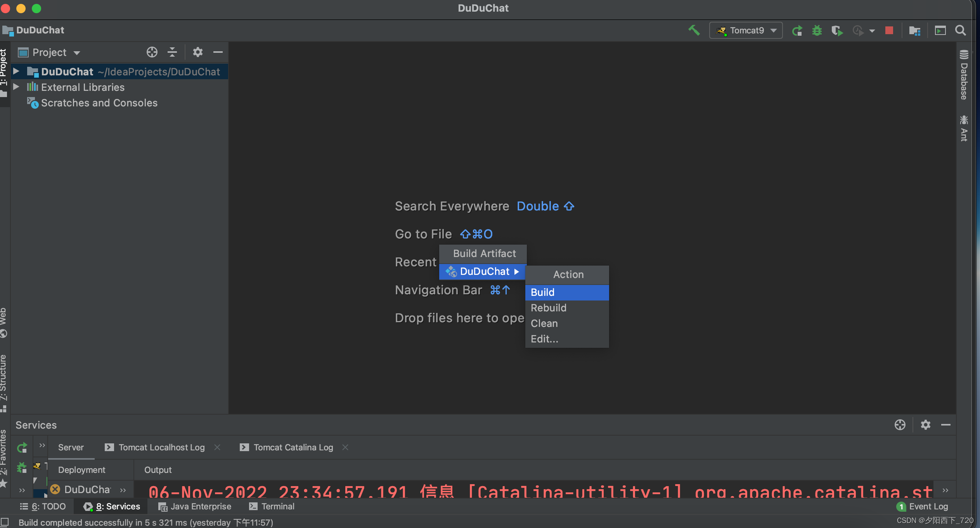Click the DuDuChat breadcrumb in navigation bar
Image resolution: width=980 pixels, height=528 pixels.
pyautogui.click(x=34, y=30)
